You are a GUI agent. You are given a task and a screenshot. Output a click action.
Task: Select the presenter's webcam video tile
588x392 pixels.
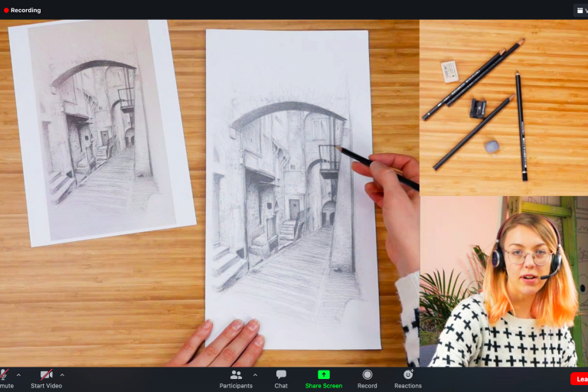pyautogui.click(x=504, y=281)
